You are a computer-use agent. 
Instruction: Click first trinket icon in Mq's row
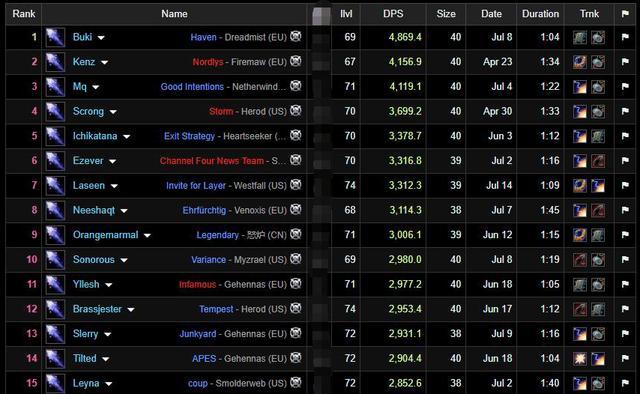click(x=580, y=87)
